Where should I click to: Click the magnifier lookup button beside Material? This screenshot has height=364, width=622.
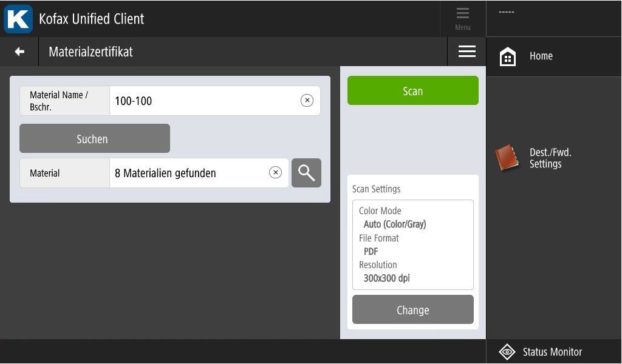[x=306, y=173]
